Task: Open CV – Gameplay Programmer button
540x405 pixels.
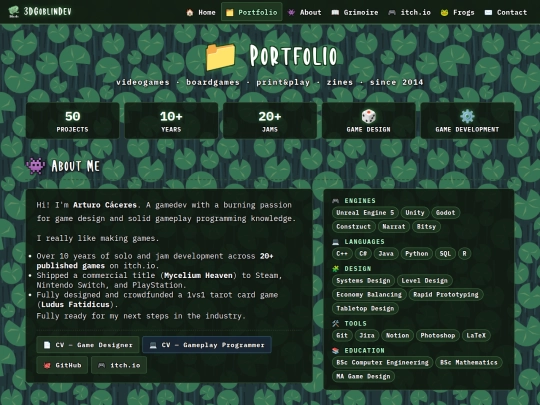Action: (x=207, y=345)
